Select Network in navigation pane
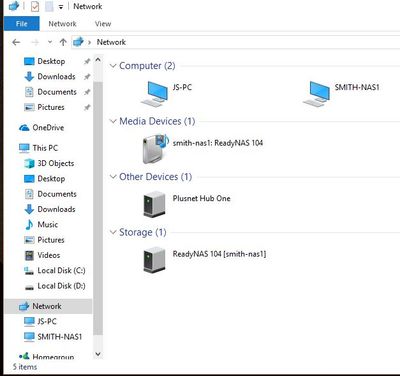Image resolution: width=400 pixels, height=376 pixels. point(48,306)
